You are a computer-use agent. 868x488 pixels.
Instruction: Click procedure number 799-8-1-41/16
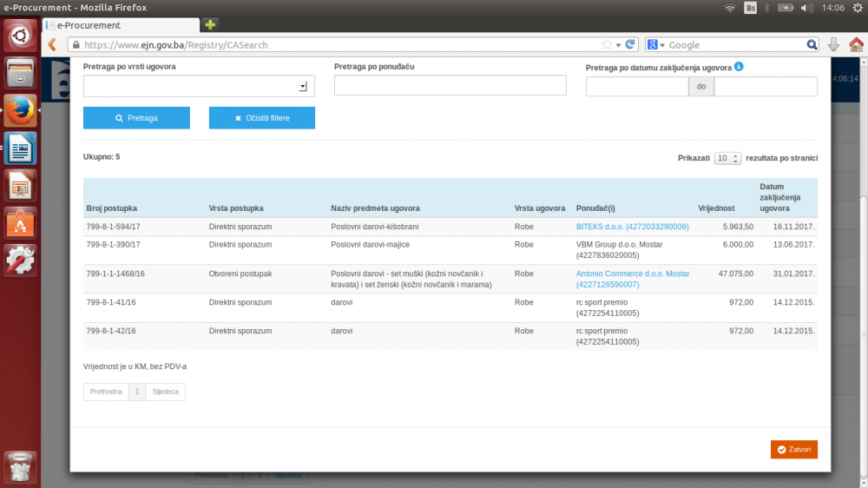pos(111,302)
